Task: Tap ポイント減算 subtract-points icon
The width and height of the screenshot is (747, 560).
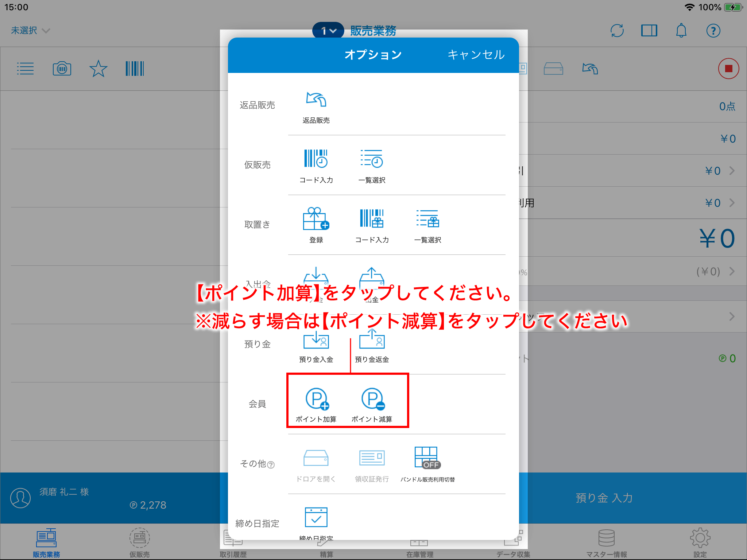Action: [373, 399]
